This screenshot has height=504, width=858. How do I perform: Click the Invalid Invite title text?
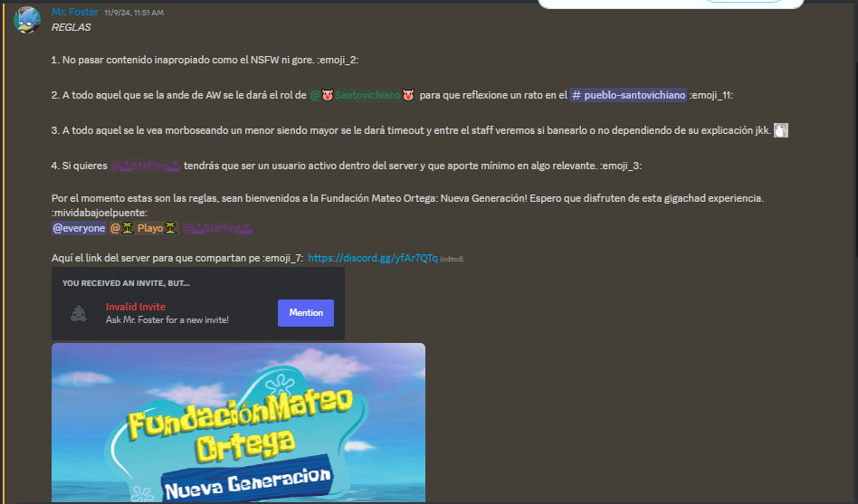[136, 307]
